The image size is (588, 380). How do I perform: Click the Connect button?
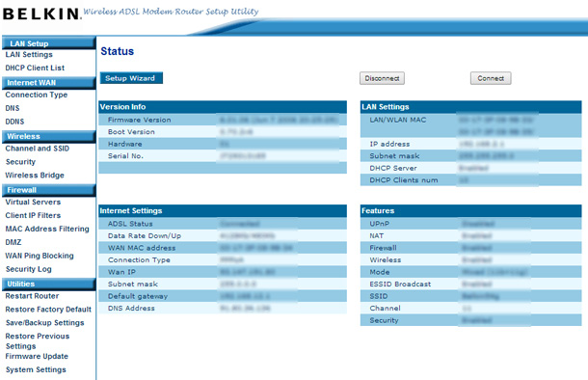click(491, 78)
